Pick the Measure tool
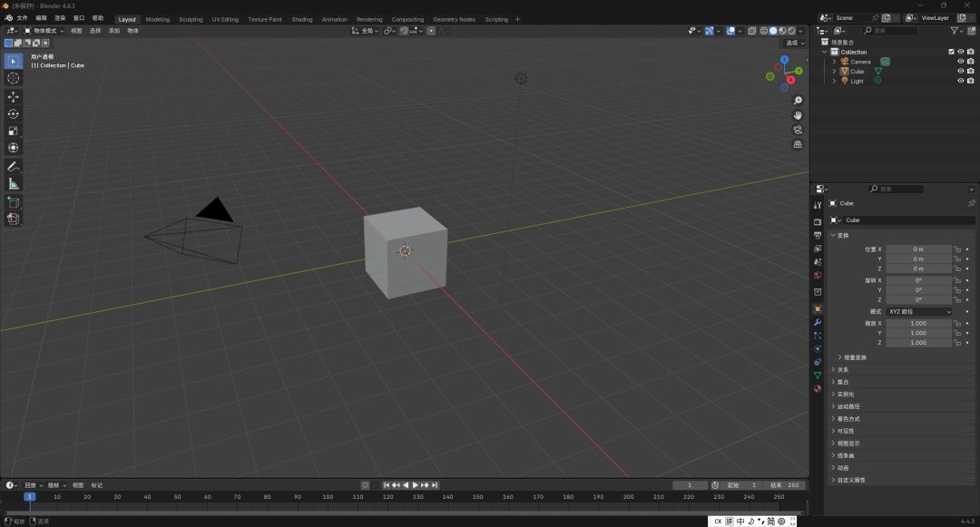The height and width of the screenshot is (527, 980). pyautogui.click(x=14, y=183)
